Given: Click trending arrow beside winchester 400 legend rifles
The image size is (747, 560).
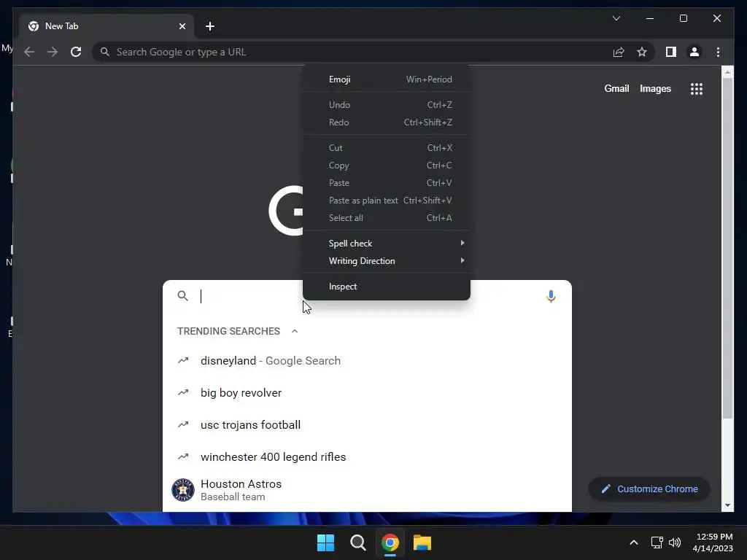Looking at the screenshot, I should coord(183,456).
